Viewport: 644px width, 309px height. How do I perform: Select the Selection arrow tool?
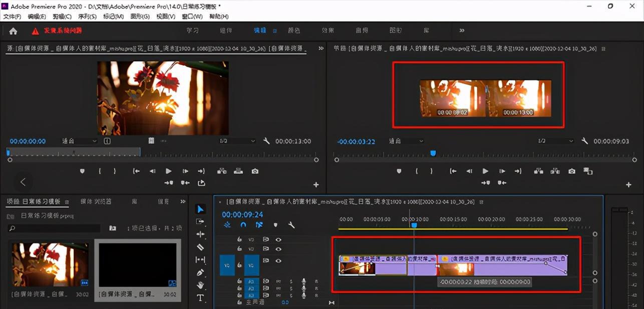[200, 209]
